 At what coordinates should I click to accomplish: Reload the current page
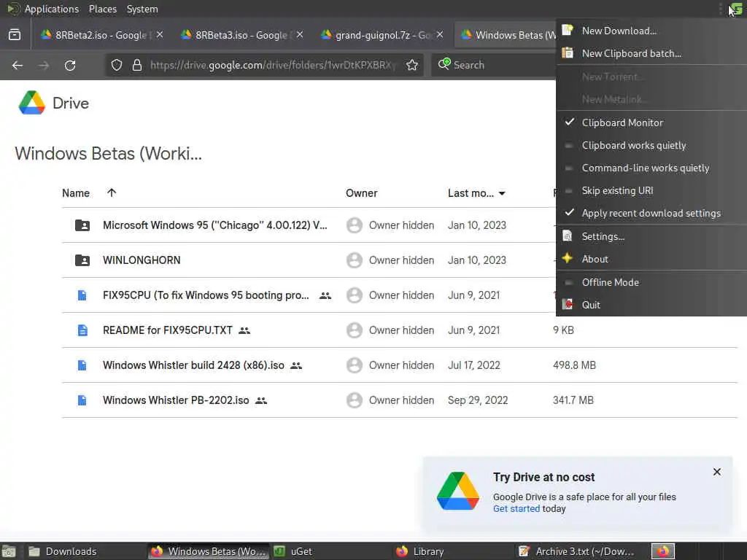pos(70,65)
